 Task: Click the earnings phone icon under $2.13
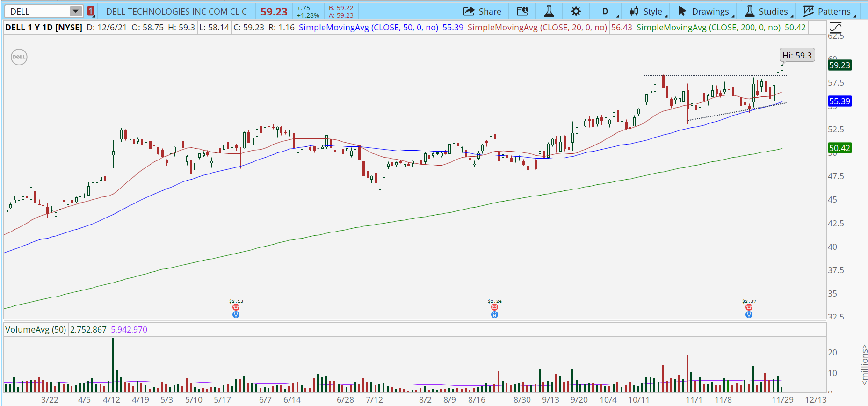[x=236, y=307]
